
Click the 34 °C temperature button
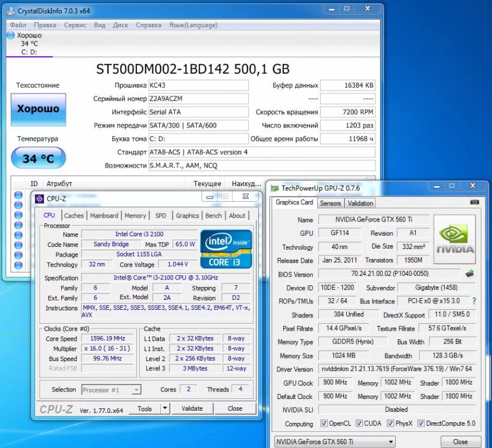38,158
